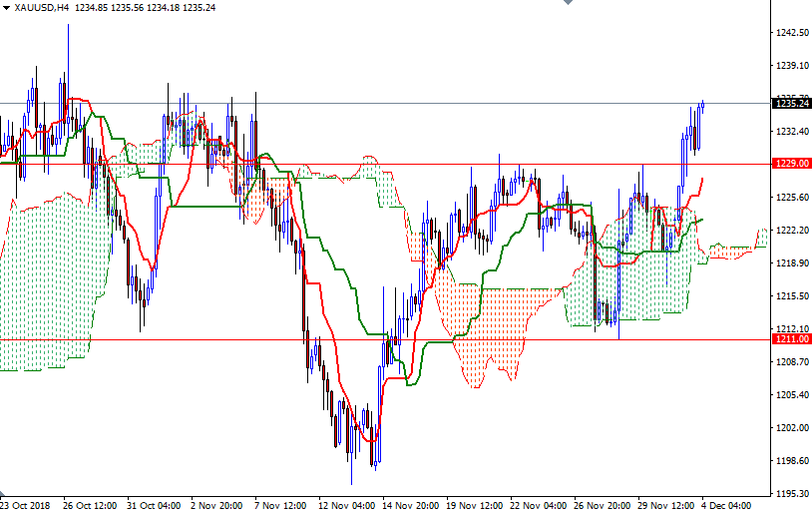The width and height of the screenshot is (812, 513).
Task: Click the 1239.10 price scale label
Action: coord(790,66)
